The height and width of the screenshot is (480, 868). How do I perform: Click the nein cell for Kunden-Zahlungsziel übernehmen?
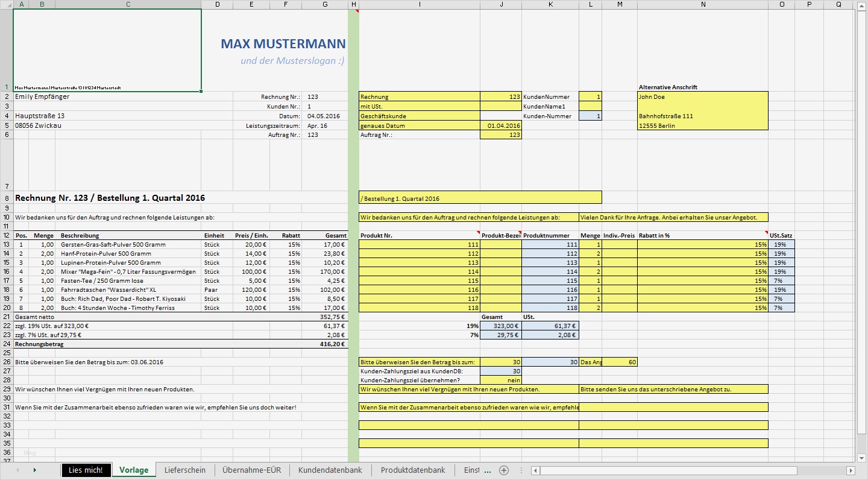(500, 381)
